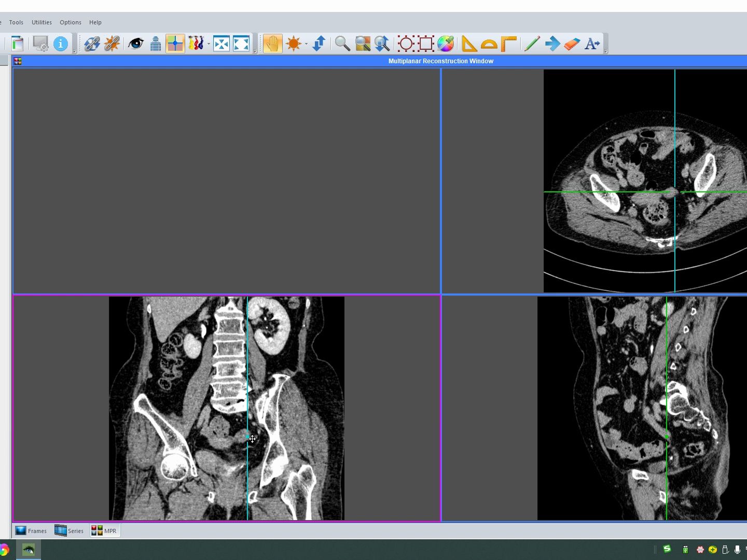Toggle the eye visibility icon
Image resolution: width=747 pixels, height=560 pixels.
(x=136, y=44)
